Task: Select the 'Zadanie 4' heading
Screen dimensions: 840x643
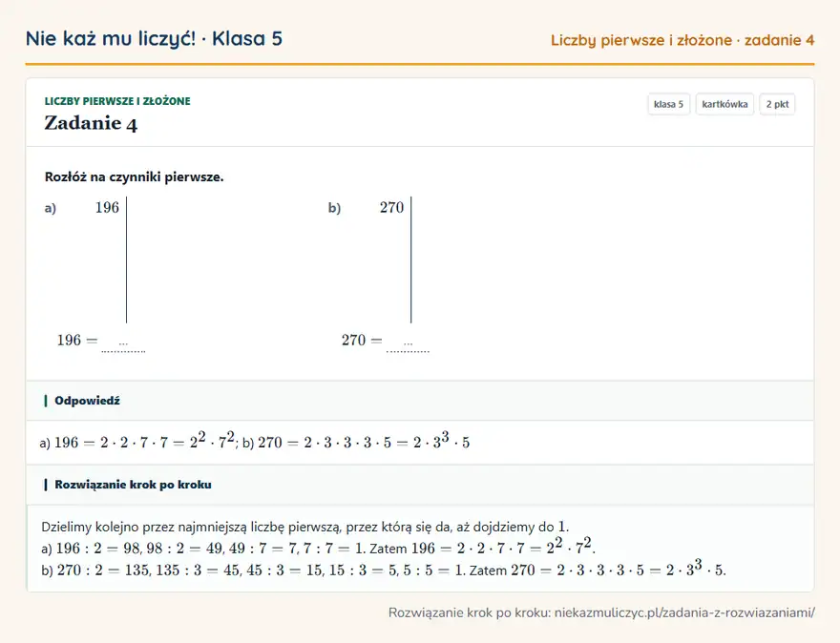Action: 91,123
